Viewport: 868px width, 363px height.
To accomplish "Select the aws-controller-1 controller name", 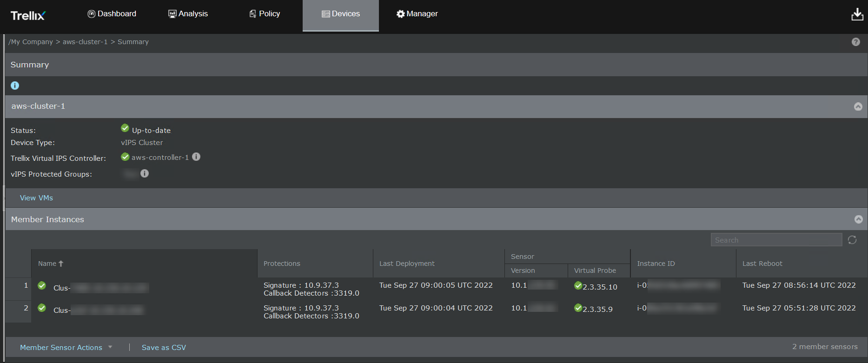I will coord(160,158).
